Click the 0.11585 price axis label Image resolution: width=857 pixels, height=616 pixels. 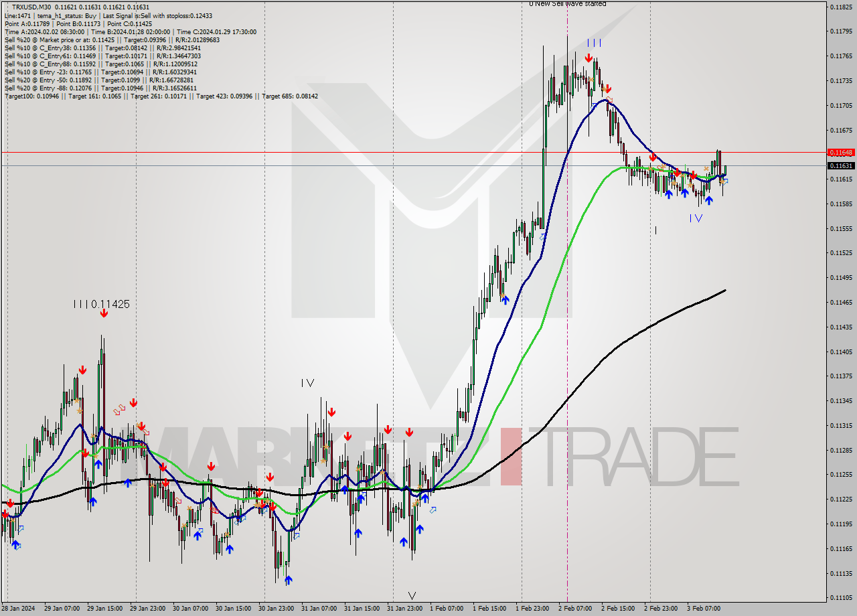[x=841, y=204]
